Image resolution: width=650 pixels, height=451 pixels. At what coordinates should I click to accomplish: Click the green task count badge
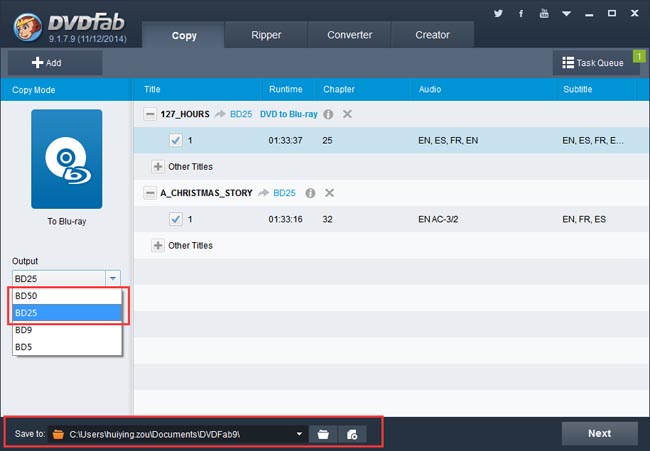(639, 56)
